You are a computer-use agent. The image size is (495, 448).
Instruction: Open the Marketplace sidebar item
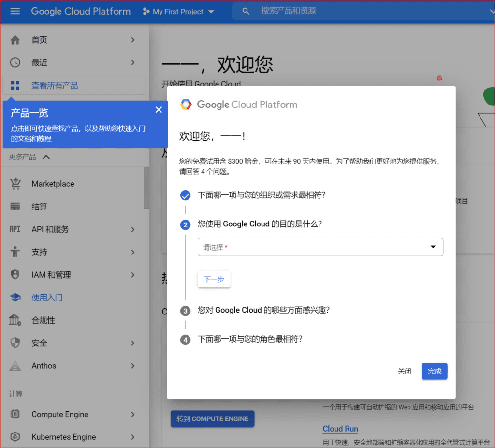point(53,184)
